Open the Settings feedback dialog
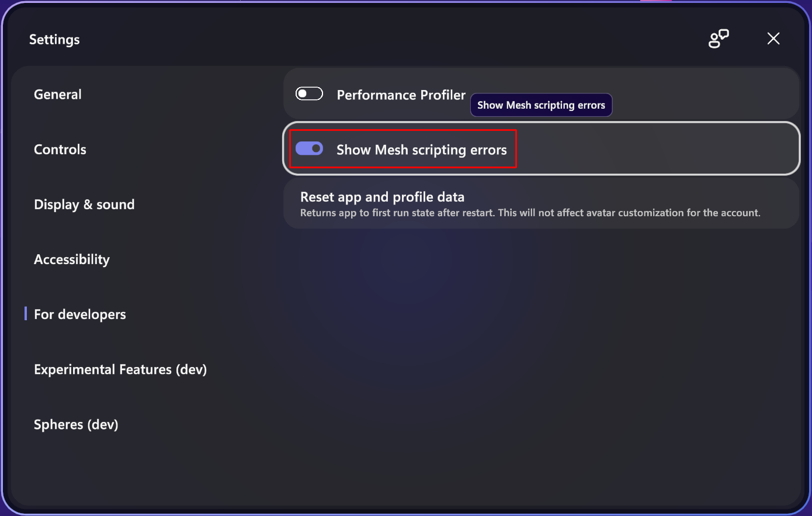Viewport: 812px width, 516px height. (x=718, y=39)
